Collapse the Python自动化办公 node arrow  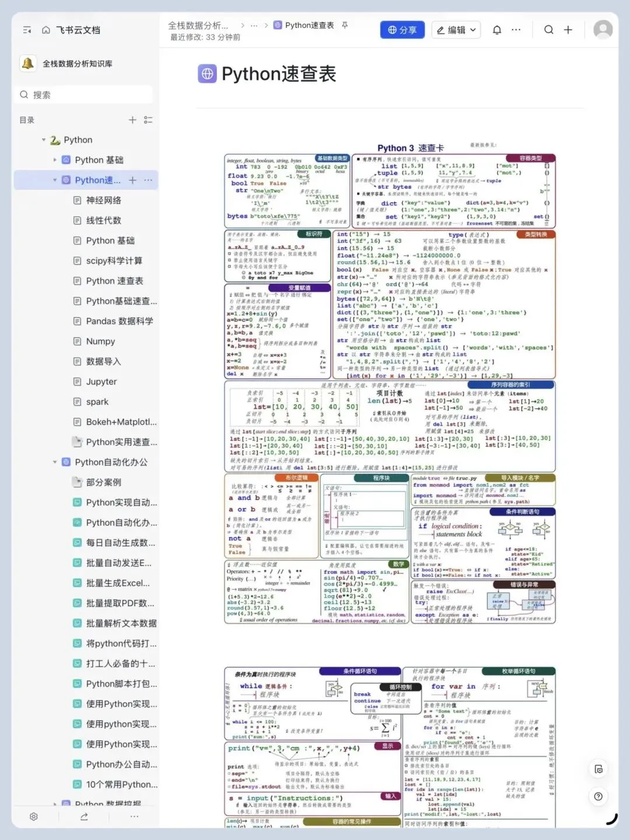(x=55, y=462)
